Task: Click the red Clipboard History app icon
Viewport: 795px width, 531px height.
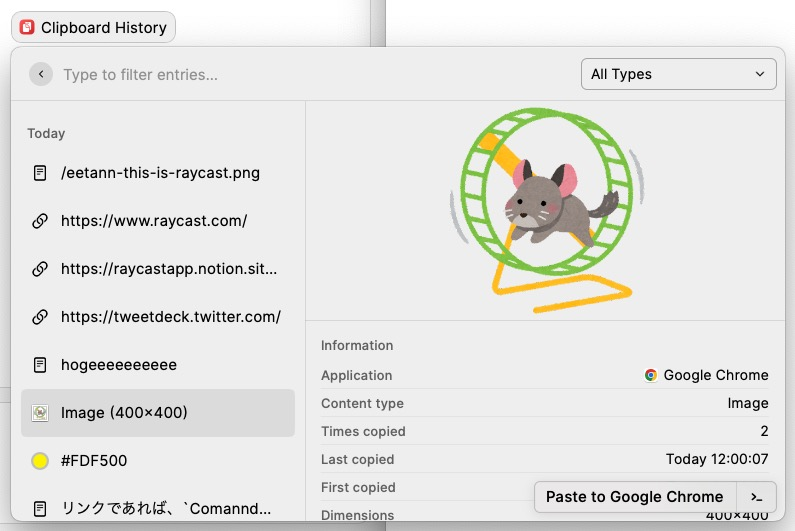Action: [27, 27]
